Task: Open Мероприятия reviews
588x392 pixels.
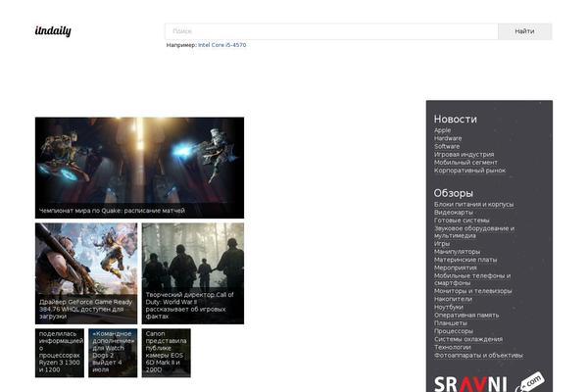Action: pos(456,268)
